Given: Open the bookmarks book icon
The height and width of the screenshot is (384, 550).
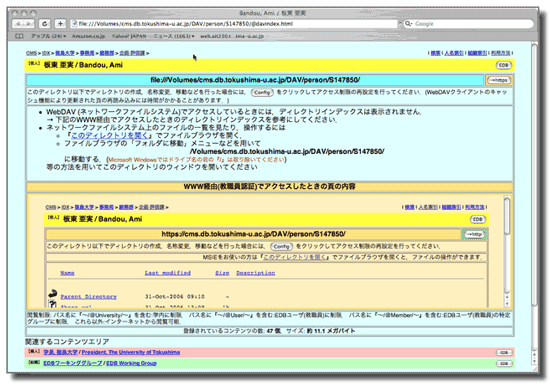Looking at the screenshot, I should point(19,36).
